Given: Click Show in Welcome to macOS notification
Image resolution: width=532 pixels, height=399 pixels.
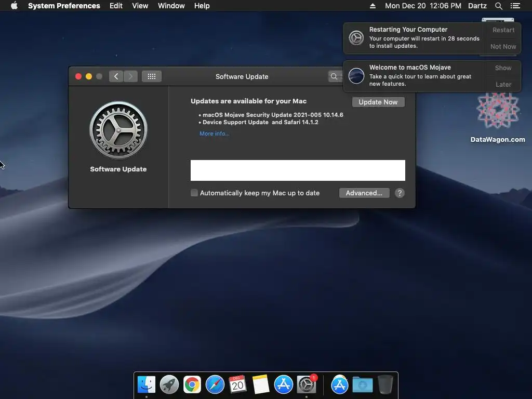Looking at the screenshot, I should (503, 68).
